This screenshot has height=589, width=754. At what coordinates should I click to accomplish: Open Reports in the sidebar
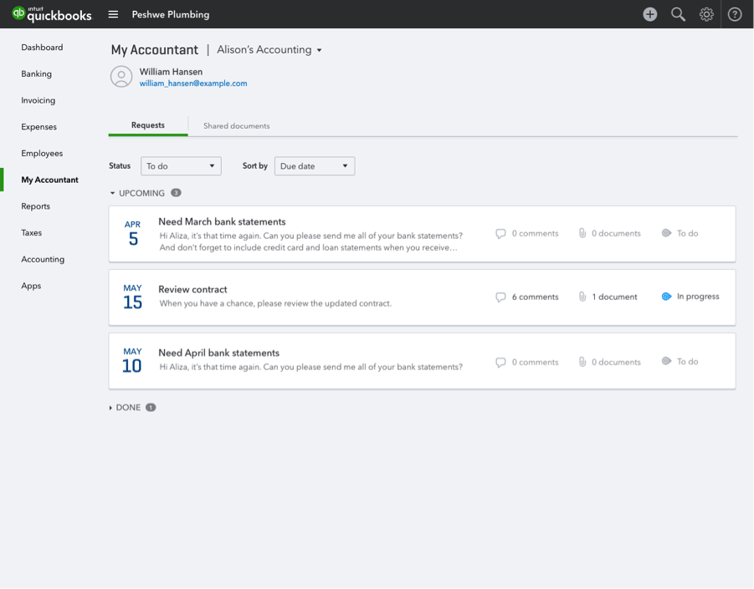pos(36,206)
